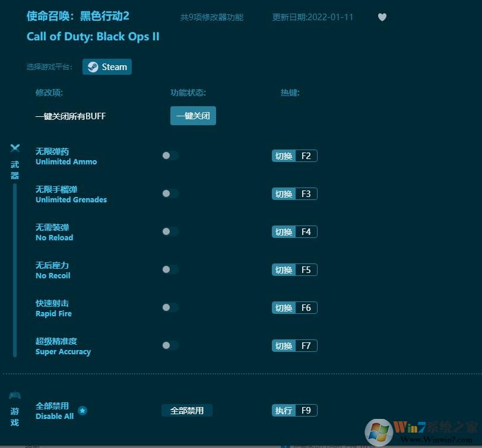This screenshot has height=448, width=482.
Task: Turn on Rapid Fire switch
Action: click(x=170, y=307)
